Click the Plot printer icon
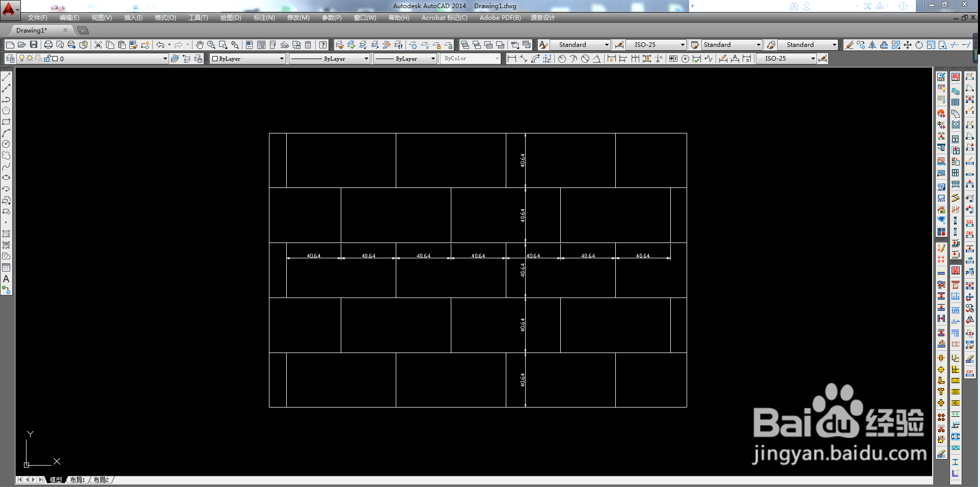The image size is (980, 487). [x=48, y=45]
